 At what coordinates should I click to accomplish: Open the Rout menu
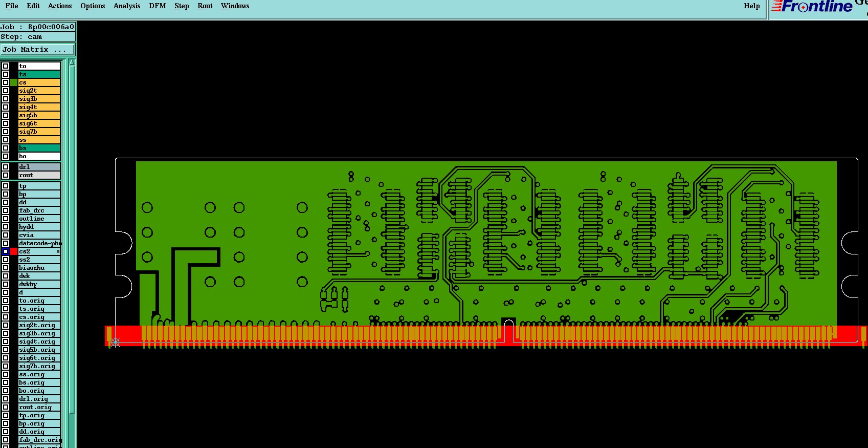coord(205,6)
